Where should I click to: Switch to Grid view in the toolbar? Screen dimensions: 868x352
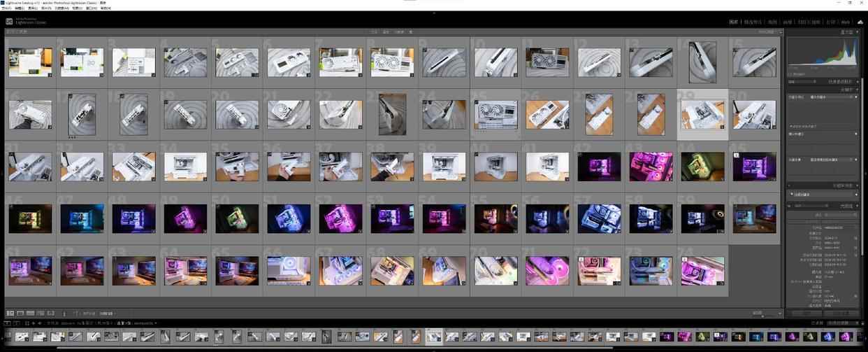pyautogui.click(x=10, y=313)
